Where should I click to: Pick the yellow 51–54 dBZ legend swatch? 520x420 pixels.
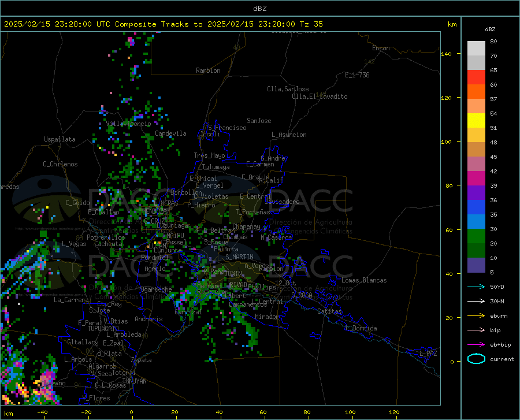coord(476,121)
